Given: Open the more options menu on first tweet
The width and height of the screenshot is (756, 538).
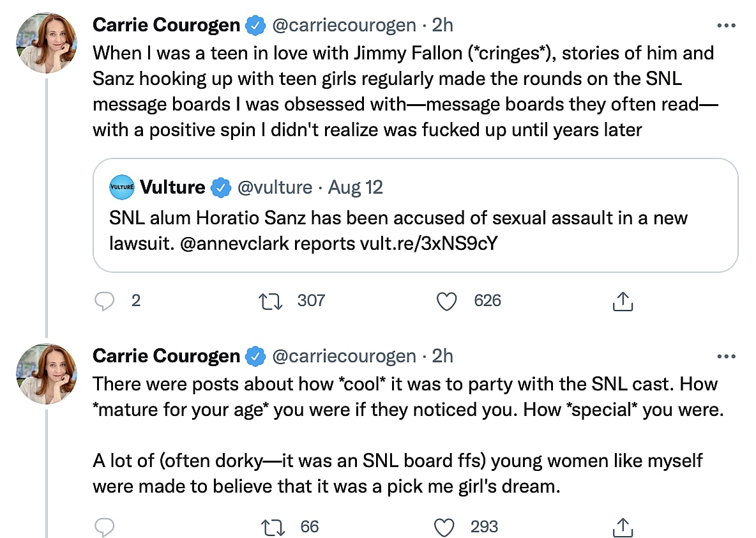Looking at the screenshot, I should click(x=727, y=26).
